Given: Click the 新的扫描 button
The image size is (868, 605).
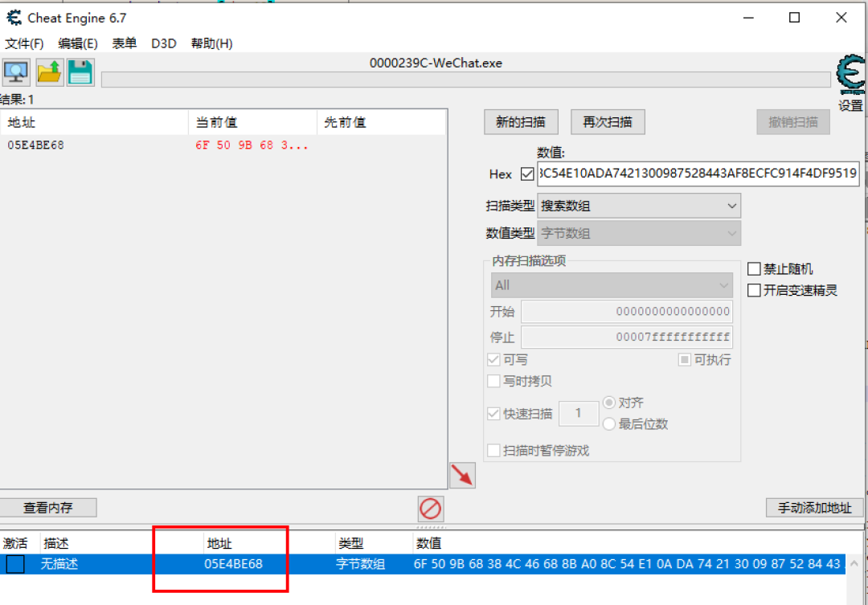Looking at the screenshot, I should [521, 122].
